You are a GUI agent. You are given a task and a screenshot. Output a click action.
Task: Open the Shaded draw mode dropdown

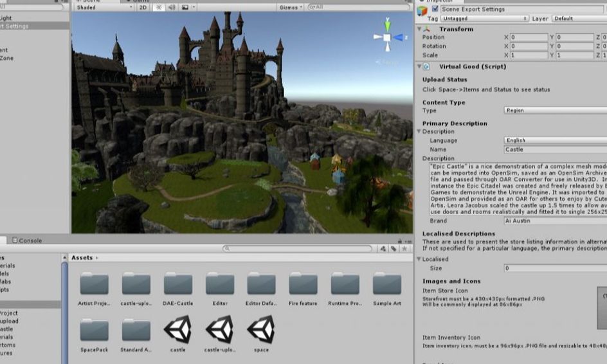[104, 7]
